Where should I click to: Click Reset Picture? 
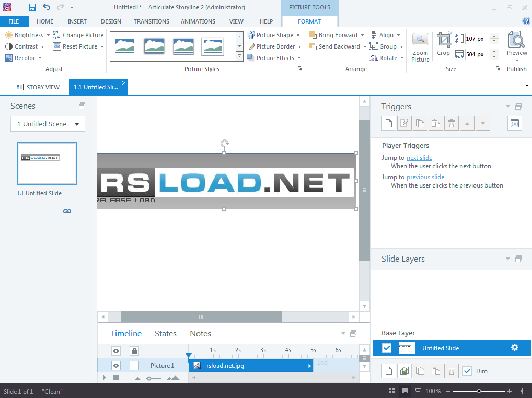[x=78, y=46]
